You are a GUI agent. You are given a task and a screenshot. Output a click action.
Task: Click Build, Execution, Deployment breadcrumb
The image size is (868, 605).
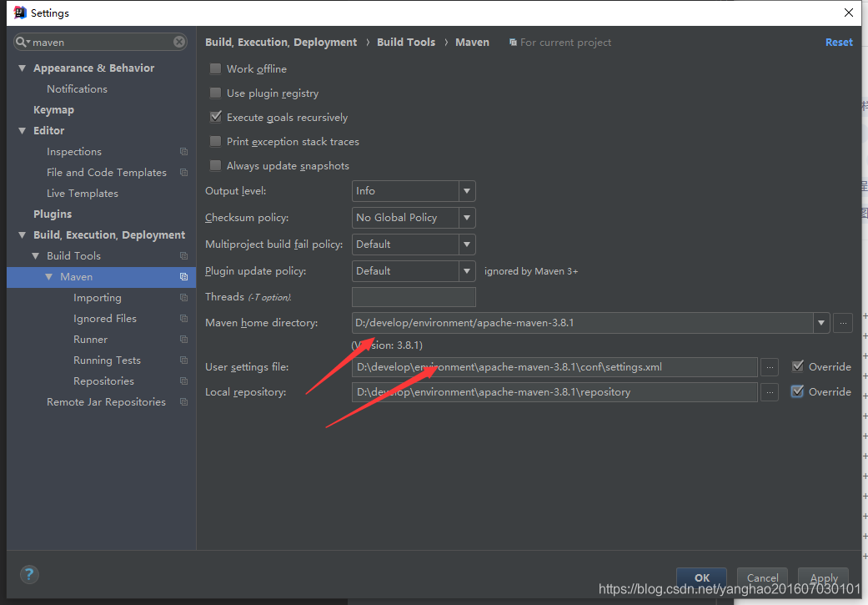point(281,42)
